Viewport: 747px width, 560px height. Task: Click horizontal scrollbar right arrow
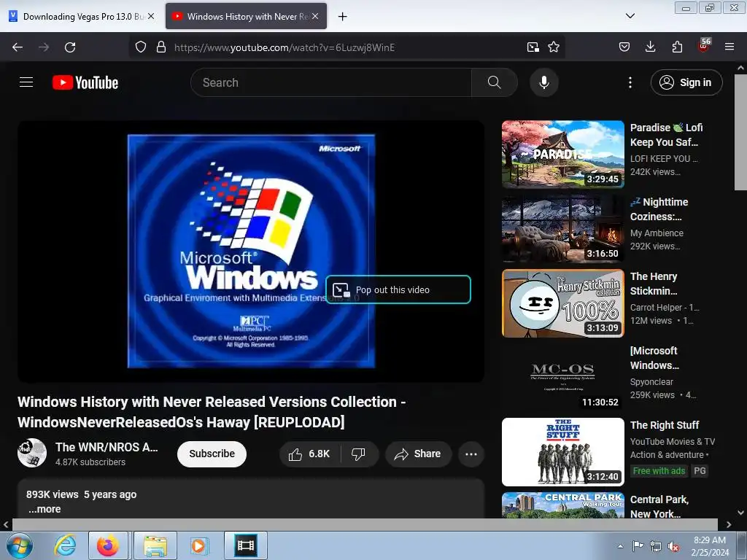(729, 524)
